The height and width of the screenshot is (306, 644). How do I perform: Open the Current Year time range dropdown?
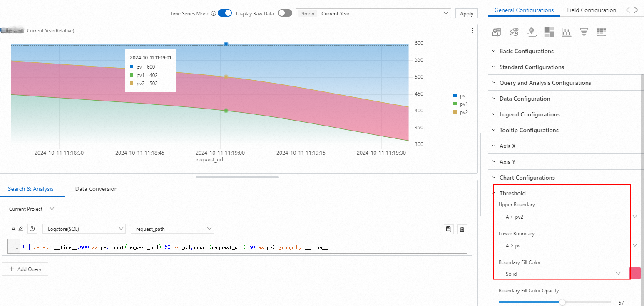tap(373, 13)
